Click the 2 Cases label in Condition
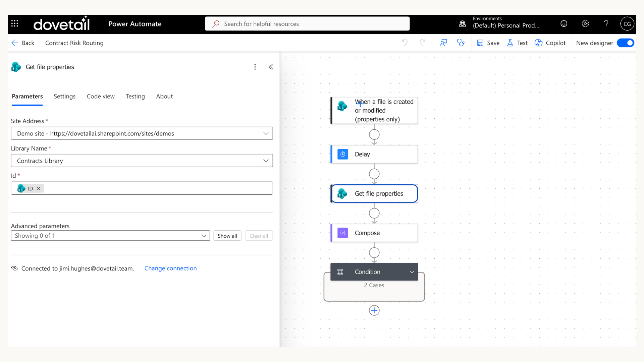This screenshot has height=362, width=644. 374,285
